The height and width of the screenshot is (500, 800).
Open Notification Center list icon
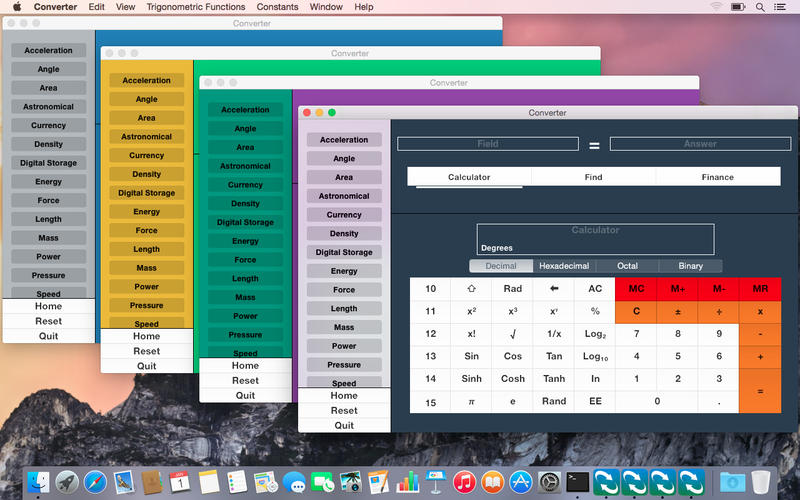pos(780,7)
